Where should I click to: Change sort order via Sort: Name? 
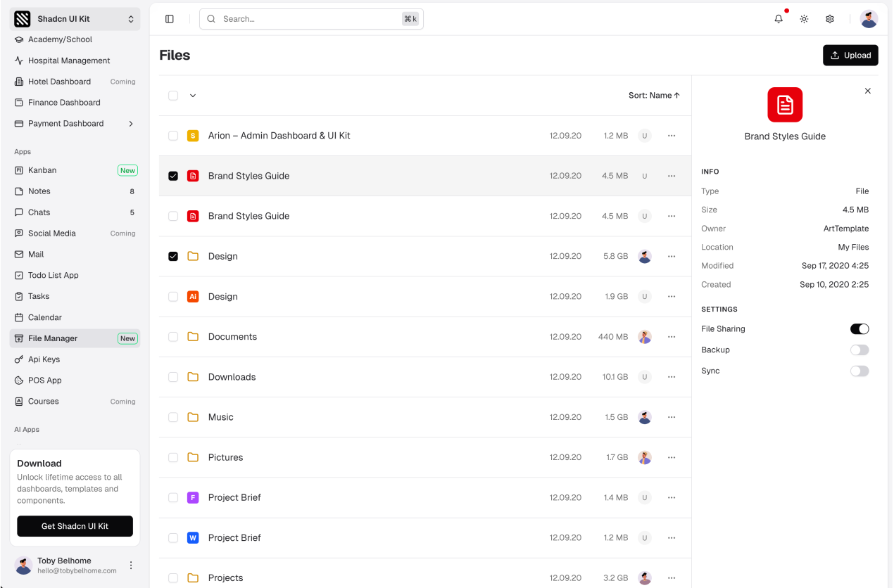(x=654, y=96)
